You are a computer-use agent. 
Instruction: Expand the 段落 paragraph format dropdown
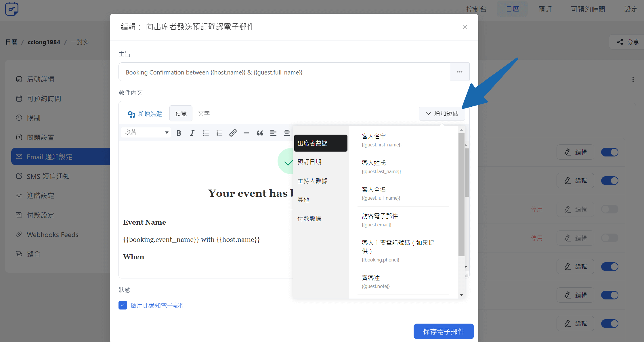click(146, 132)
